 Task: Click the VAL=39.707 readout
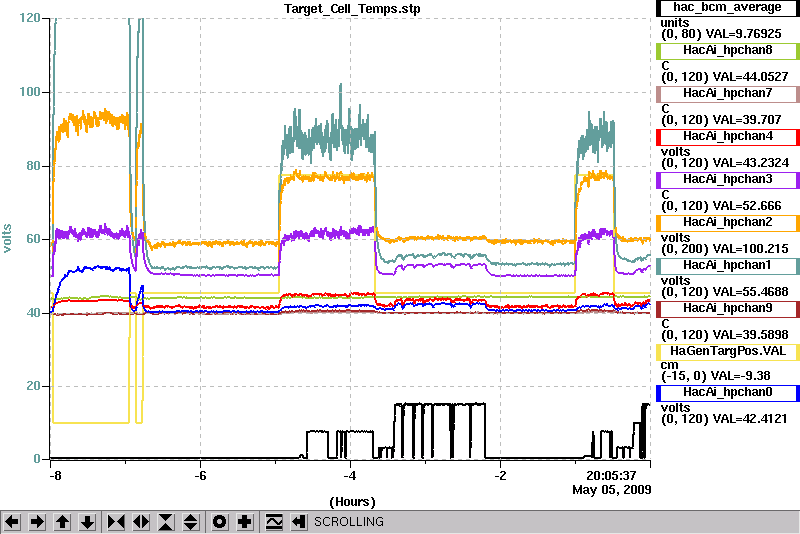click(747, 119)
